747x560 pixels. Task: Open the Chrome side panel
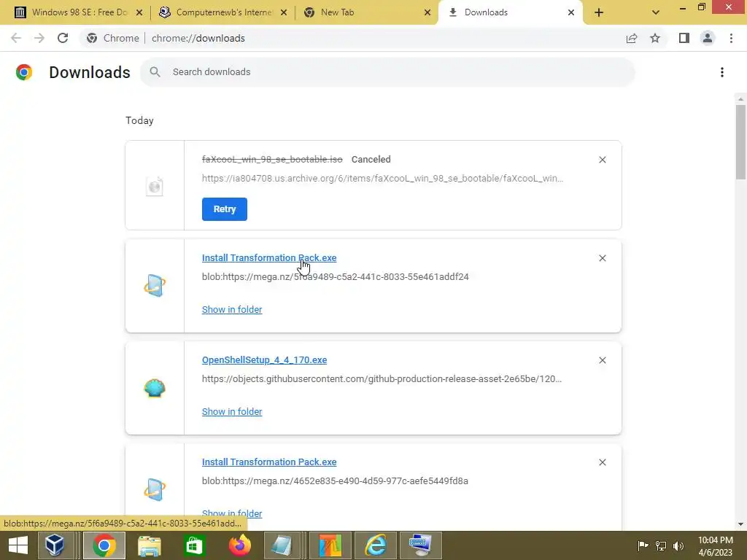684,38
